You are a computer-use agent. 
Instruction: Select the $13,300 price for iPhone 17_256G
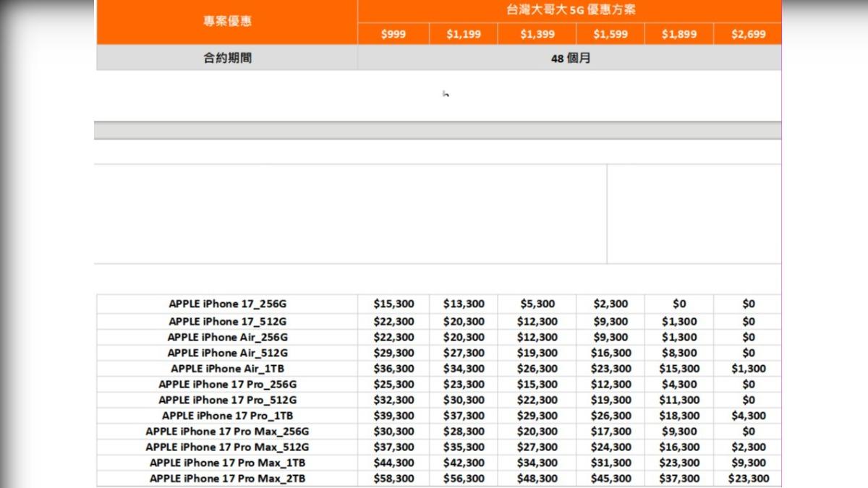coord(464,304)
